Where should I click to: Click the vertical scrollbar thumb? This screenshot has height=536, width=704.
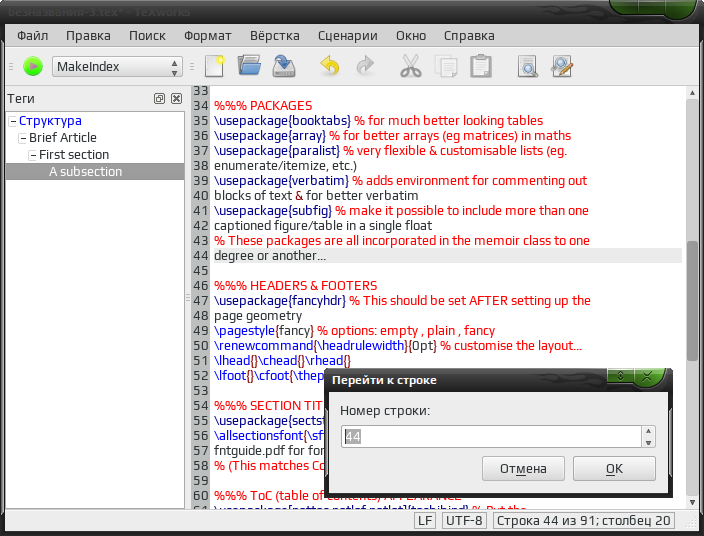(692, 301)
